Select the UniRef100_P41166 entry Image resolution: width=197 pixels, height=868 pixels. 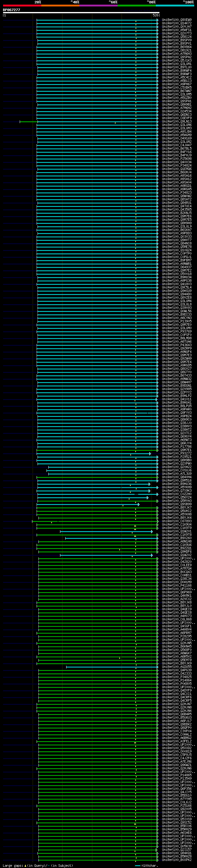(177, 586)
